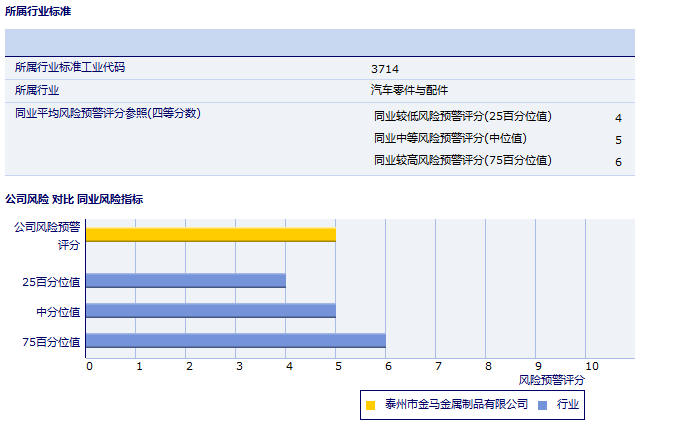This screenshot has width=699, height=432.
Task: Click the 泰州市金马金属制品有限公司 legend label
Action: point(456,404)
